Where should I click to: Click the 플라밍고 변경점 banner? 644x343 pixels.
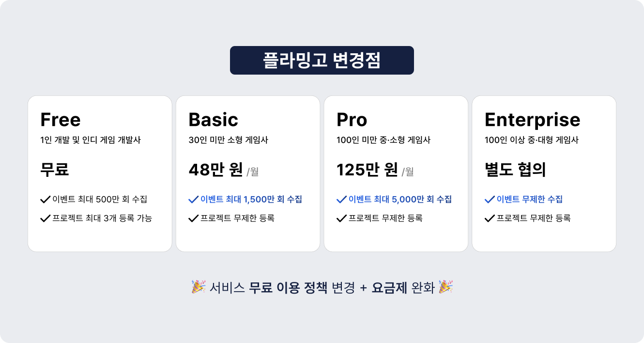[x=322, y=61]
